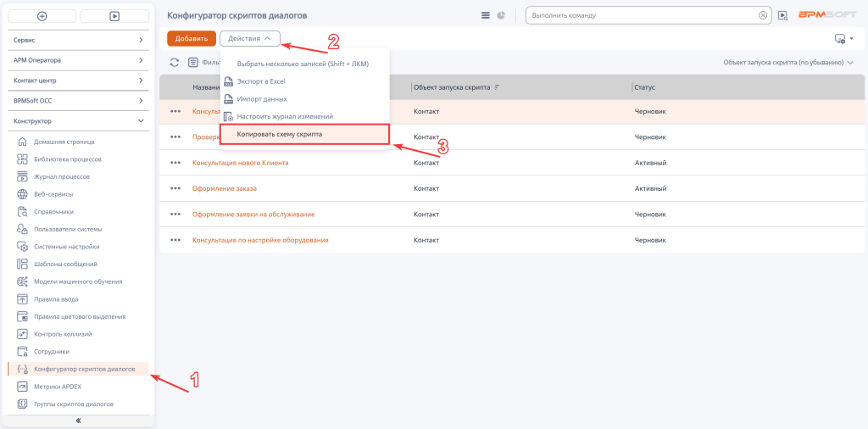Clear the command field with X icon
Screen dimensions: 868x429
coord(763,15)
